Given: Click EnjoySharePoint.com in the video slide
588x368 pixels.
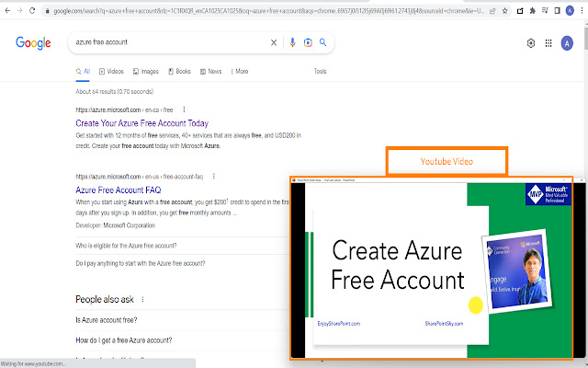Looking at the screenshot, I should point(339,323).
